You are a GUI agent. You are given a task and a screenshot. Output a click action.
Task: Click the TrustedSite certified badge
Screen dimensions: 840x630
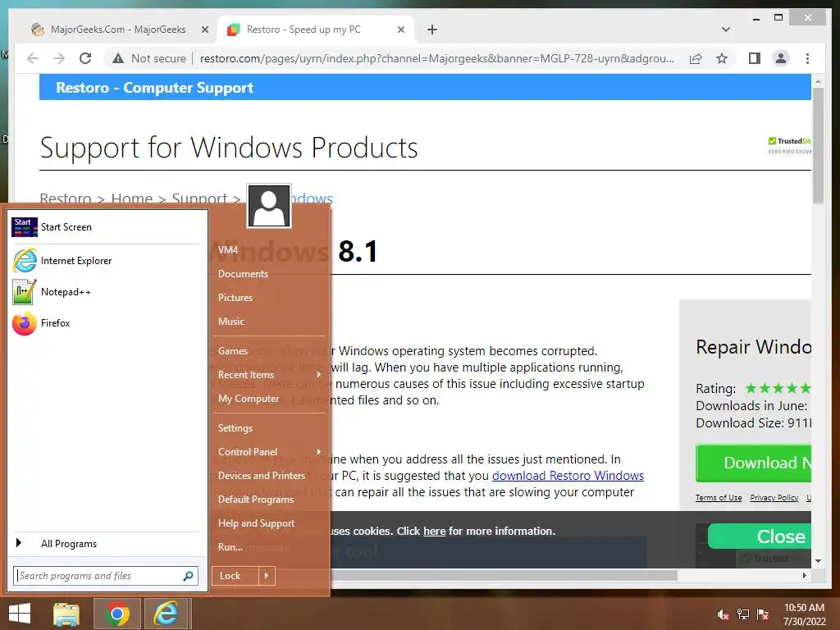coord(790,145)
